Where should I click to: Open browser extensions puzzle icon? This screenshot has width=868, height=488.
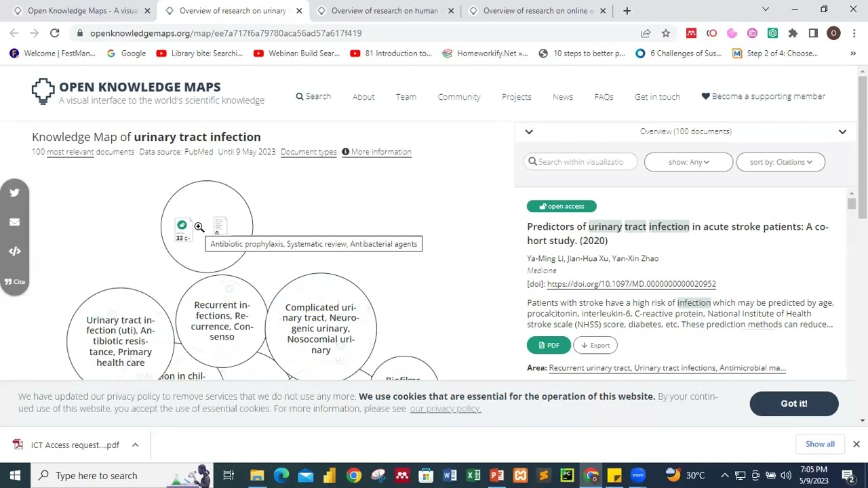[793, 33]
